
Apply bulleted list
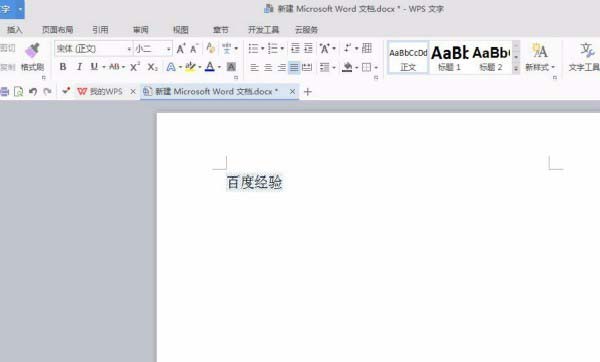click(x=253, y=49)
